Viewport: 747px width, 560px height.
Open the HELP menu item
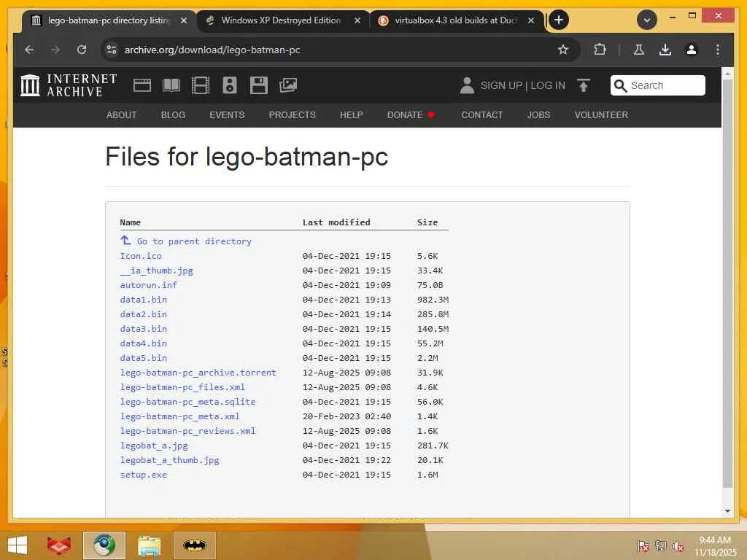[351, 115]
